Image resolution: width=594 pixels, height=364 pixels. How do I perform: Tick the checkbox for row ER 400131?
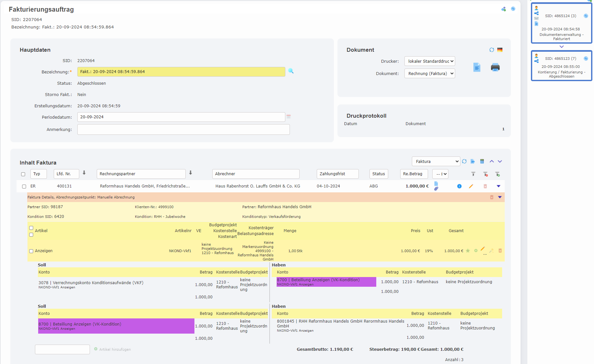tap(24, 187)
